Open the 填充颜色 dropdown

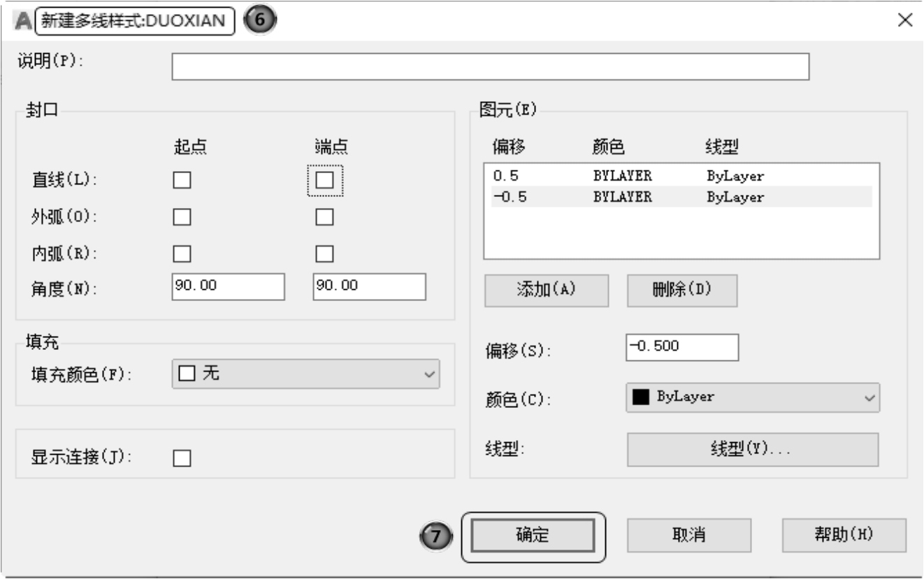point(305,374)
